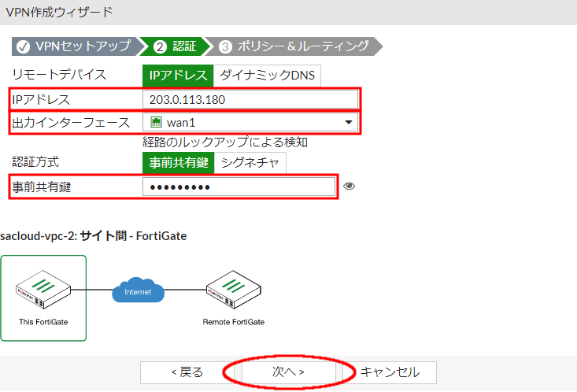Click the wan1 interface icon
The height and width of the screenshot is (392, 577).
[x=156, y=123]
